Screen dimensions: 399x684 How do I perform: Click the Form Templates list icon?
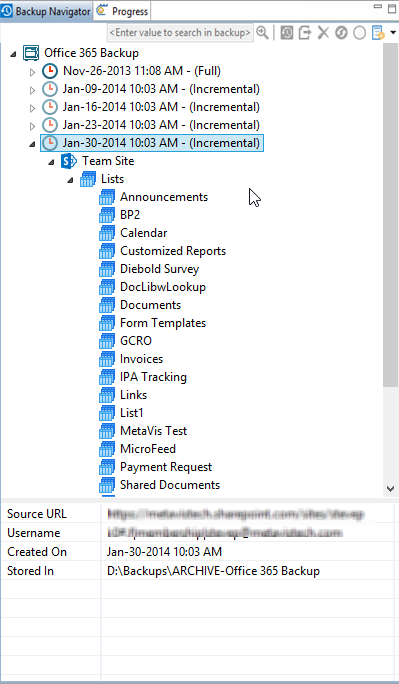coord(107,323)
